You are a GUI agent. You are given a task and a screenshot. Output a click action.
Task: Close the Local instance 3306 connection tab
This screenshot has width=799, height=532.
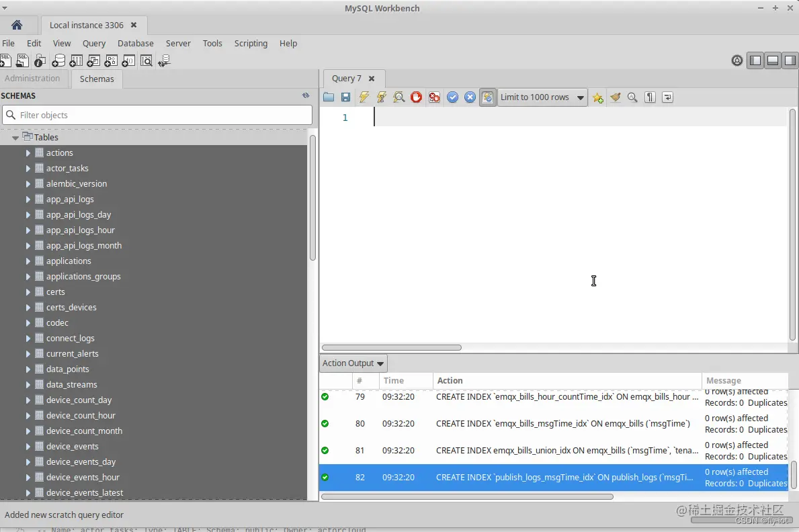134,25
